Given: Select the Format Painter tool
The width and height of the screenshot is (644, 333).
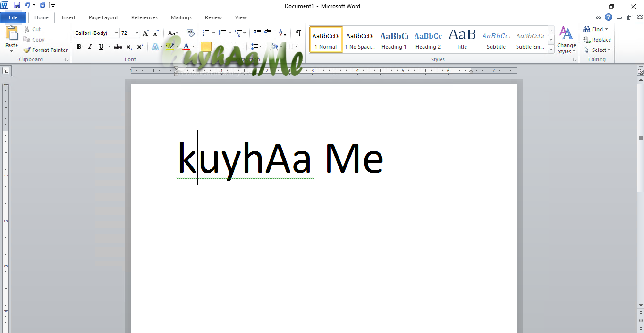Looking at the screenshot, I should click(45, 50).
